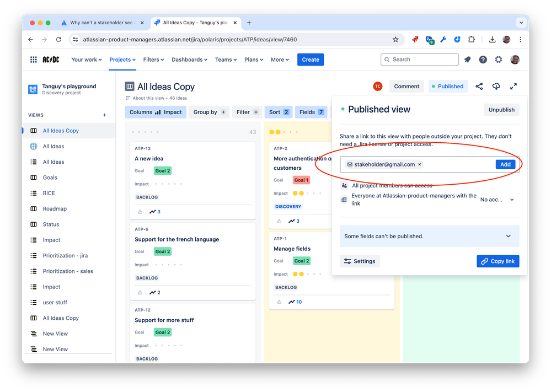Open the notifications bell icon

[x=467, y=60]
